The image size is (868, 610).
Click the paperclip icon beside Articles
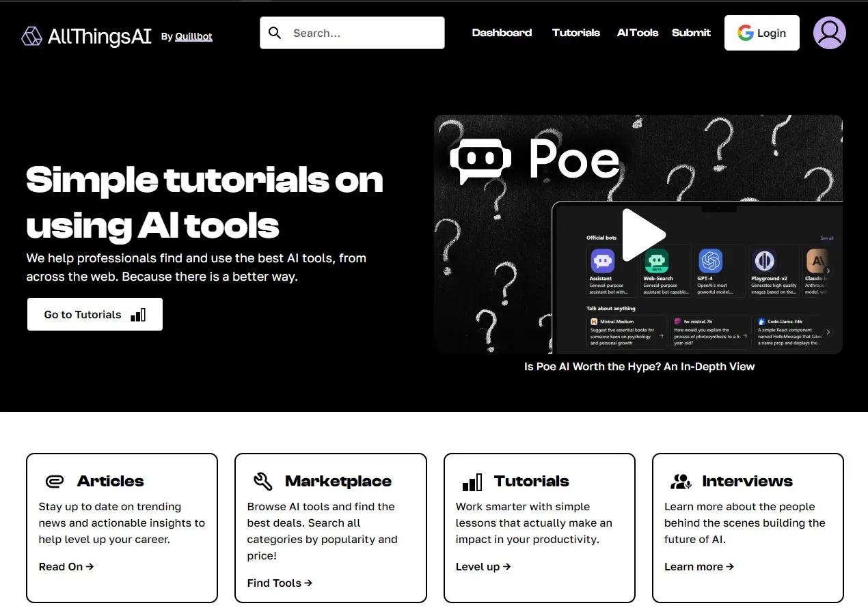[x=54, y=482]
